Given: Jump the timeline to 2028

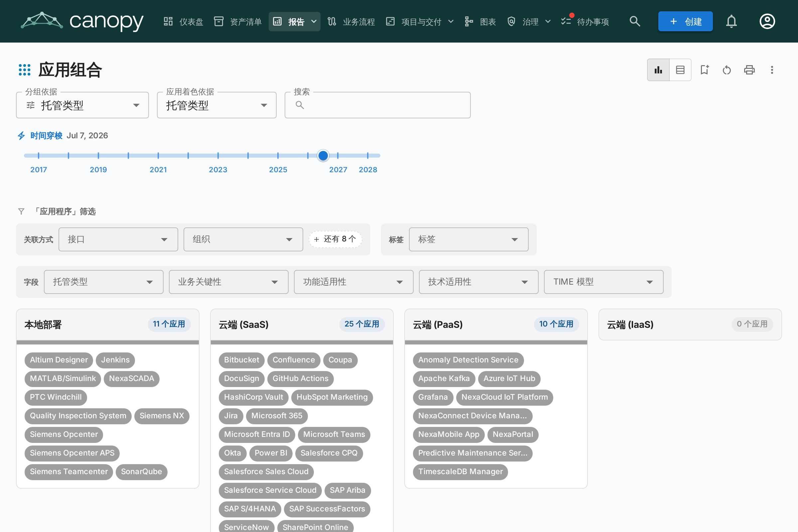Looking at the screenshot, I should click(x=368, y=170).
